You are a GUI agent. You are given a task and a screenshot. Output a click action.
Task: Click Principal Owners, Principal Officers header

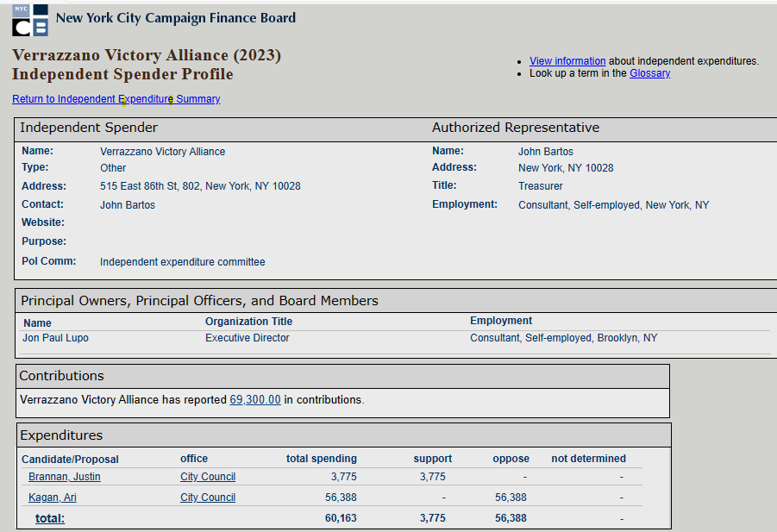200,301
